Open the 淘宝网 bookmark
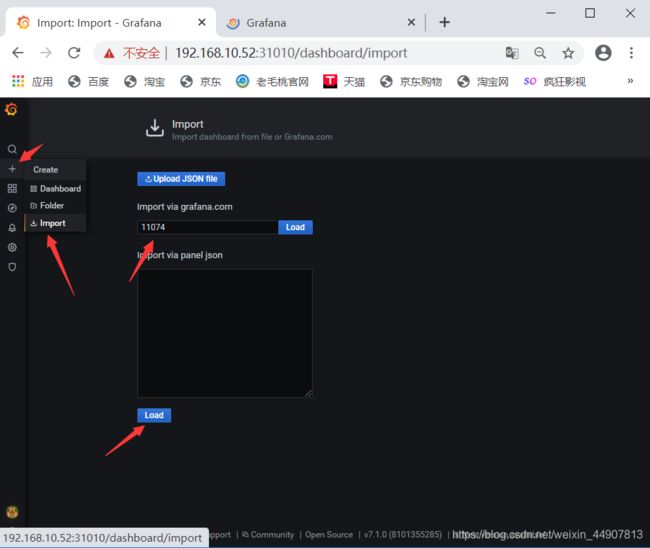 (483, 82)
